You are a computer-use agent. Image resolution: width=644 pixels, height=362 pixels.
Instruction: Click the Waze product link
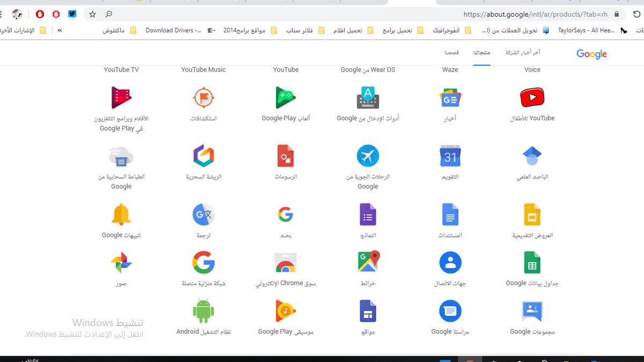point(450,69)
